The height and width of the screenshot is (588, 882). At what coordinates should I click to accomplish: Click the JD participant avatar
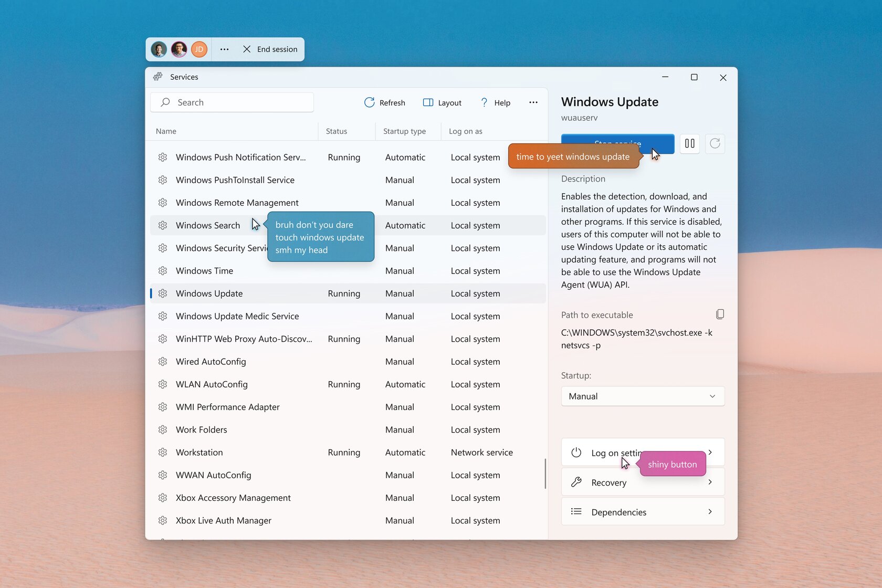pos(199,49)
